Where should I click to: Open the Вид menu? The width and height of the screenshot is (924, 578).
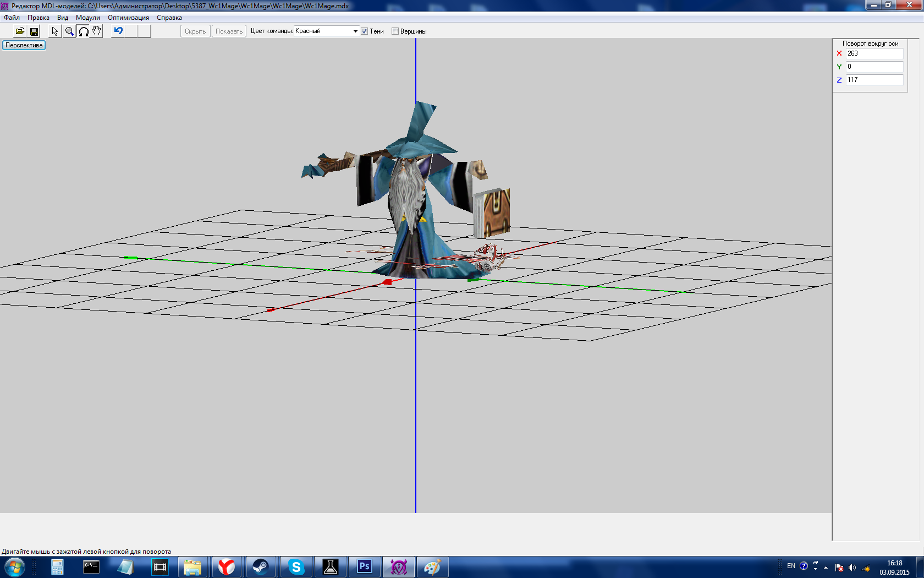tap(63, 18)
